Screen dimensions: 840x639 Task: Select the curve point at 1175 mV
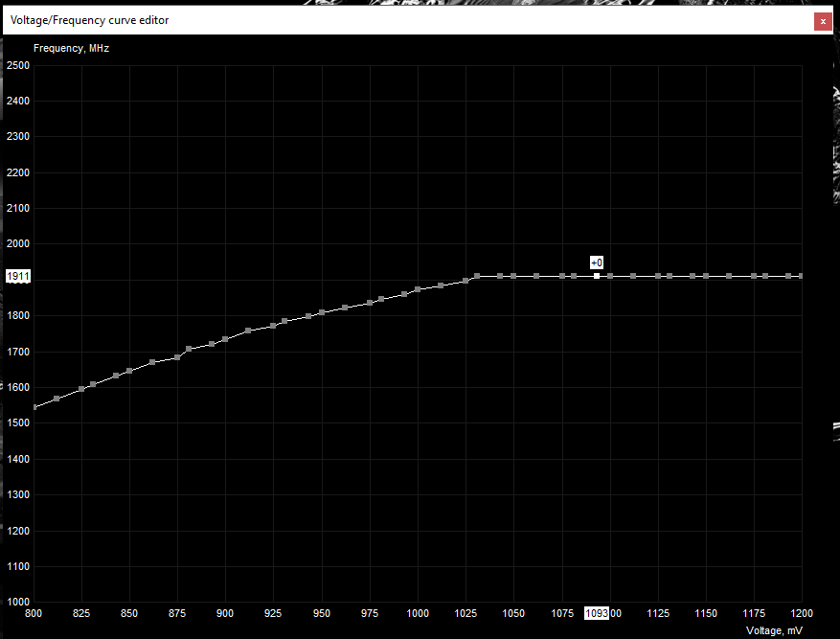[754, 276]
